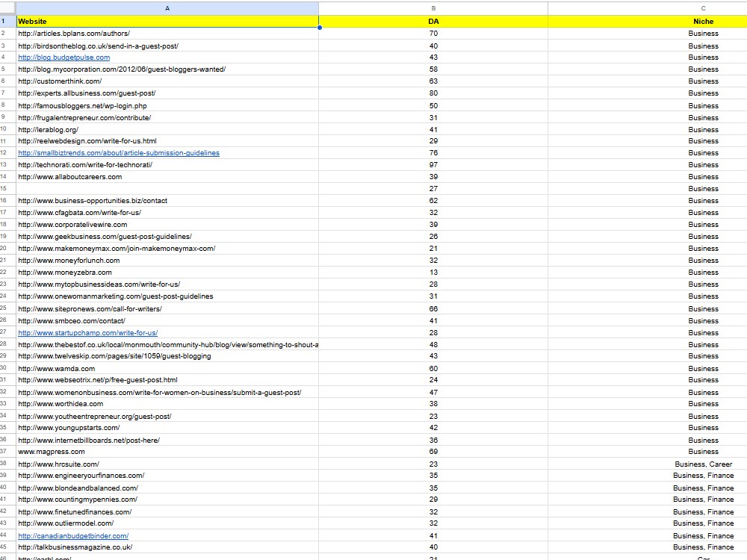
Task: Select the lerablog.org cell
Action: click(x=167, y=129)
